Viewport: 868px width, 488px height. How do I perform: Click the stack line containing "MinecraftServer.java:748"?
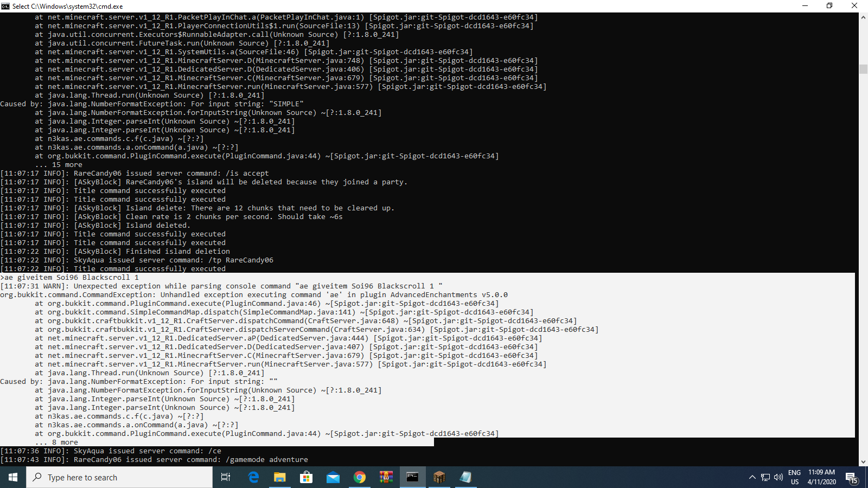click(286, 61)
